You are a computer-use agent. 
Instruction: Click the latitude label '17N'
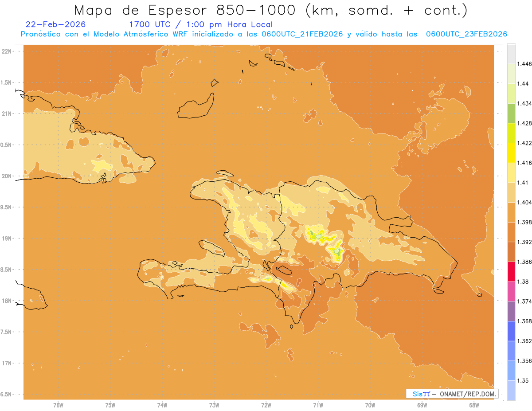click(7, 363)
